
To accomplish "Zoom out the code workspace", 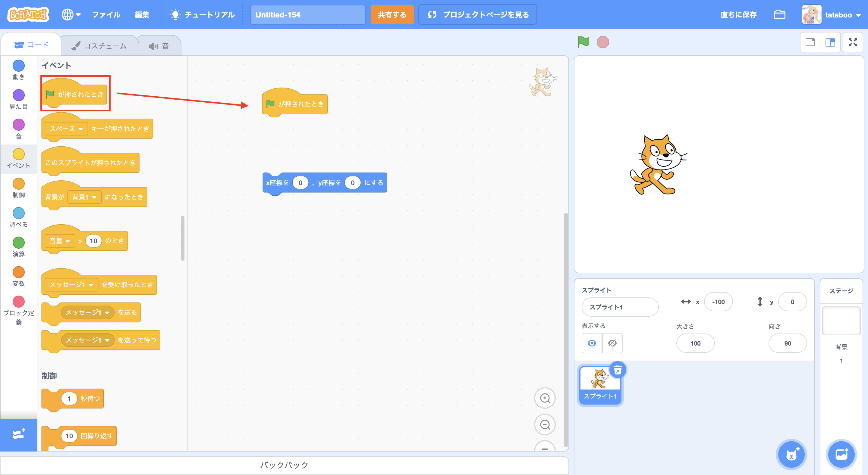I will (545, 424).
